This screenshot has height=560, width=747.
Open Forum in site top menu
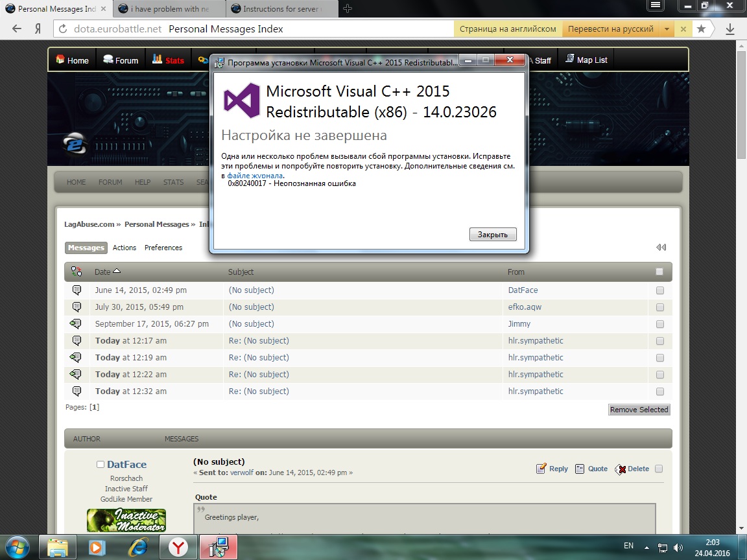(x=121, y=60)
